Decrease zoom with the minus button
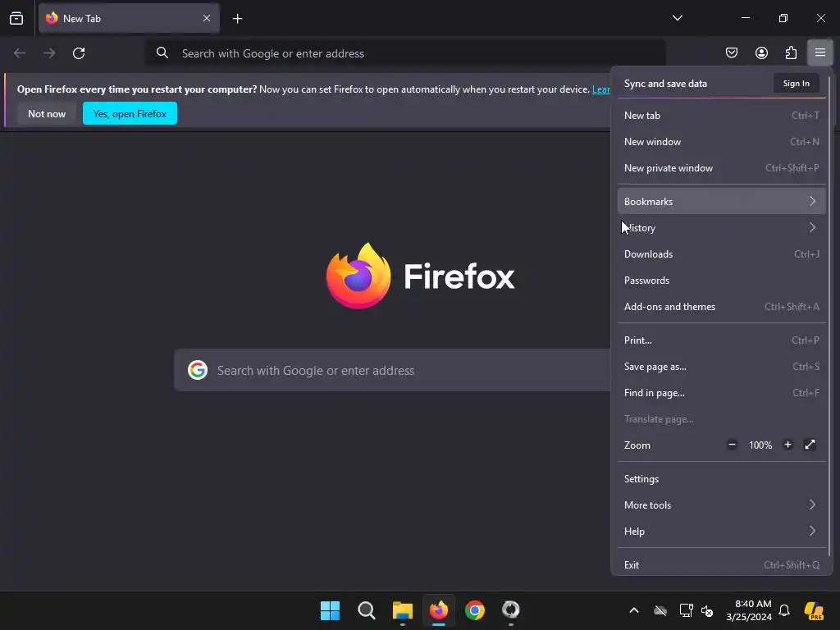The image size is (840, 630). pos(732,445)
